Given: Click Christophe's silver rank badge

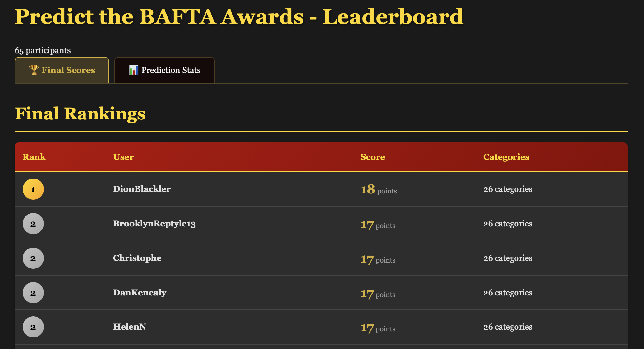Looking at the screenshot, I should [33, 258].
